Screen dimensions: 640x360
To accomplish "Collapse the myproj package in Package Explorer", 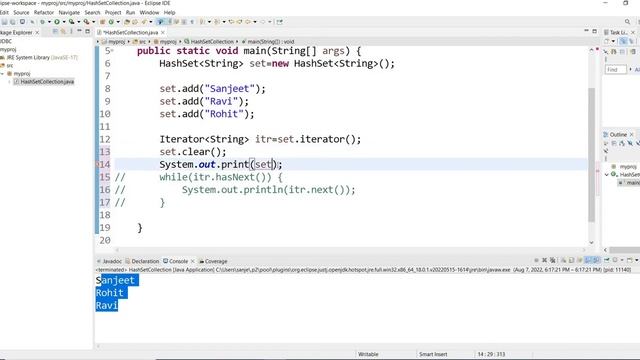I will click(2, 74).
